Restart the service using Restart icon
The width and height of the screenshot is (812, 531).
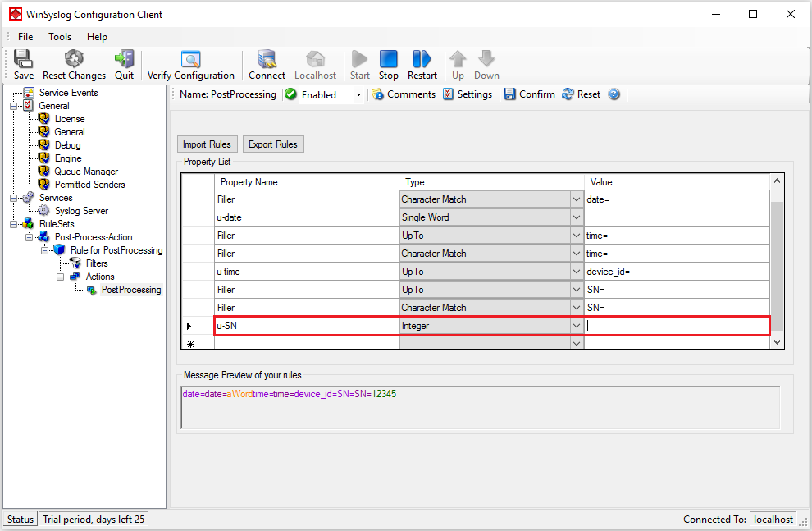[422, 65]
